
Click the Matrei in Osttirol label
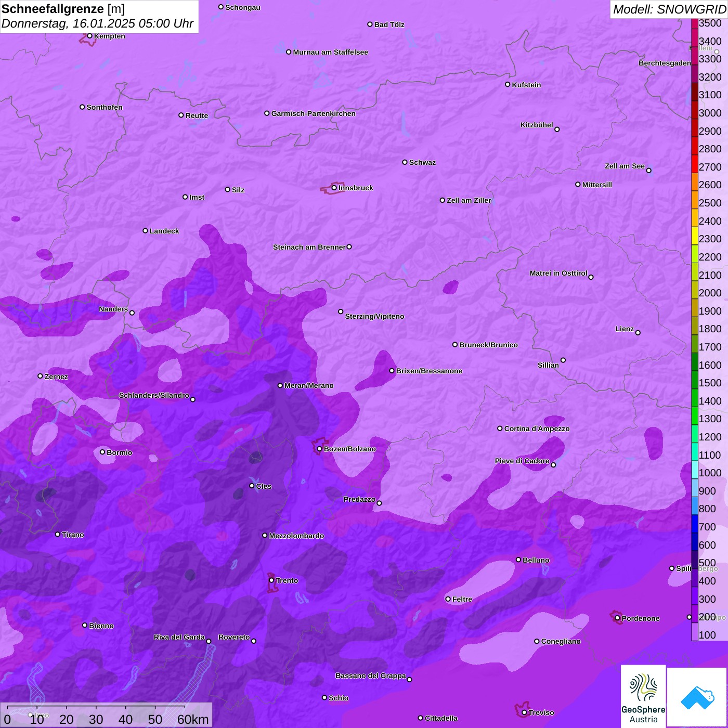tap(558, 273)
